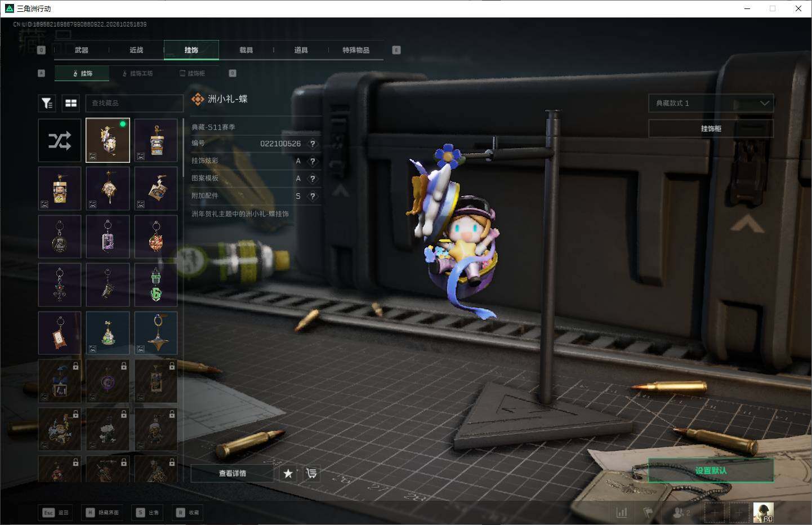Click question mark next to 编号
This screenshot has height=525, width=812.
click(x=313, y=144)
